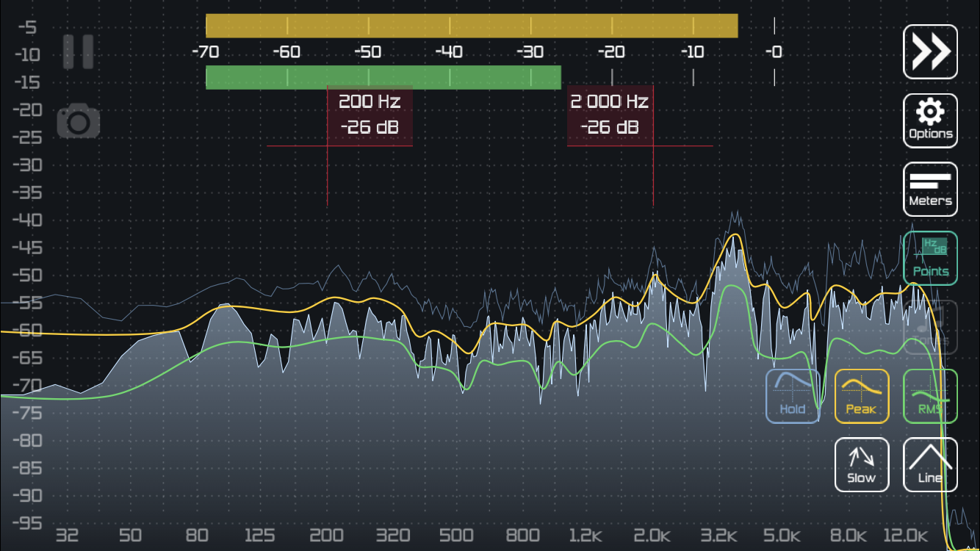Image resolution: width=980 pixels, height=551 pixels.
Task: Click the yellow peak level meter bar
Action: (x=472, y=26)
